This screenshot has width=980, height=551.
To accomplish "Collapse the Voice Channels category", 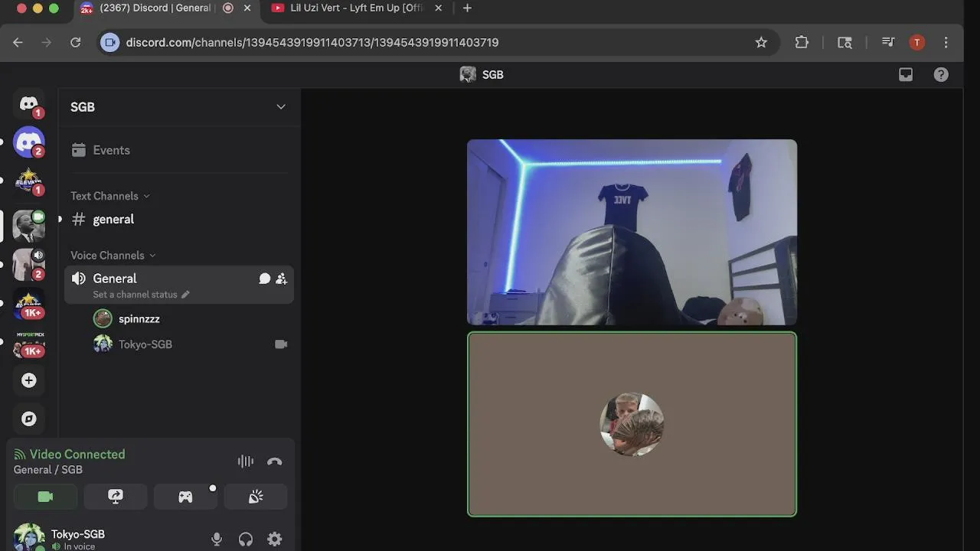I will click(x=113, y=256).
